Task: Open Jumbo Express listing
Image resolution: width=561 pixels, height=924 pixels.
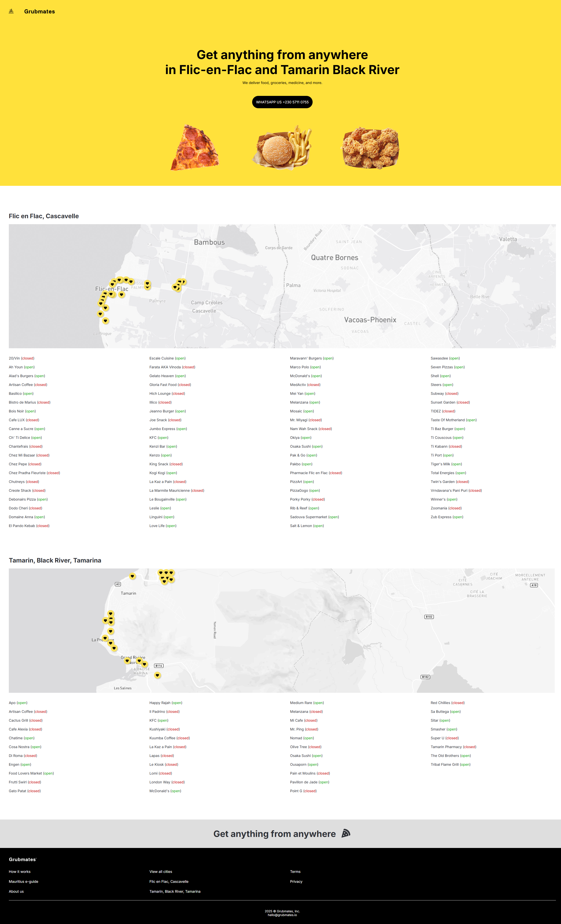Action: click(168, 429)
